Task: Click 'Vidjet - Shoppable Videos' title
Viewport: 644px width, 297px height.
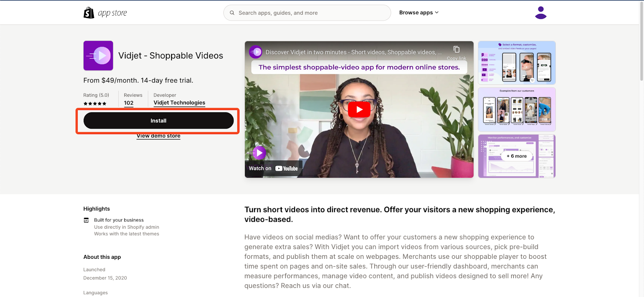Action: [171, 55]
